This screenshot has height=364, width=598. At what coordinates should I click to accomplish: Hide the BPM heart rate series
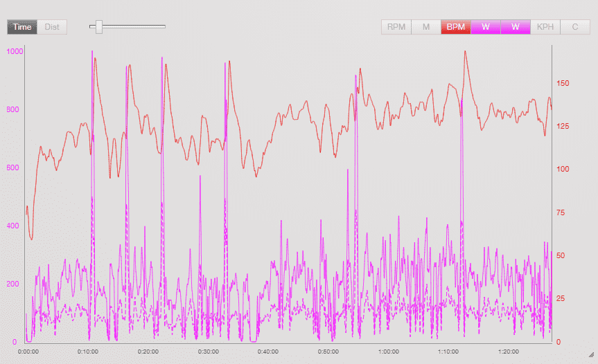[456, 27]
